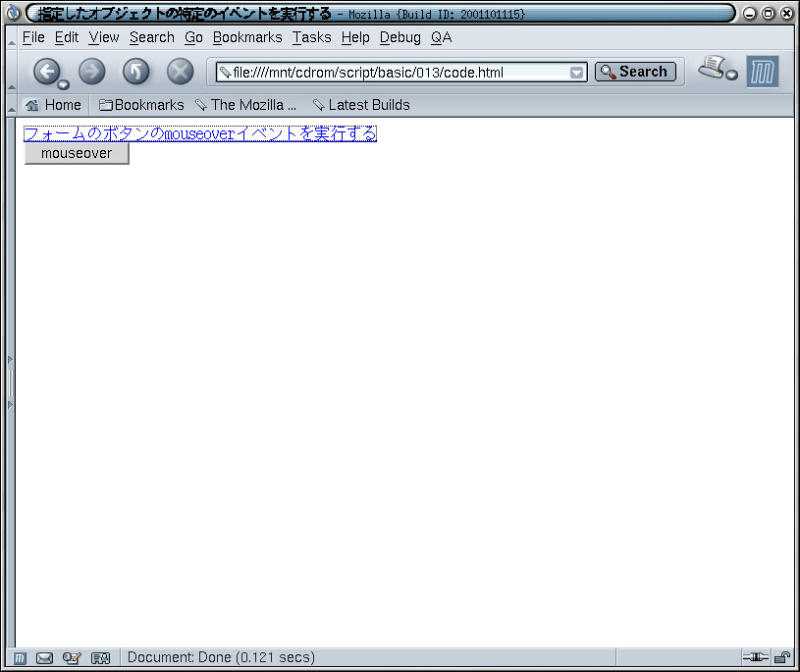
Task: Open The Mozilla ... bookmark
Action: (246, 105)
